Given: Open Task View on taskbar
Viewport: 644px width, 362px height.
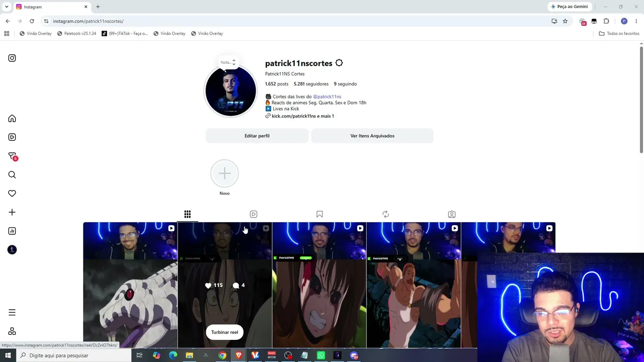Looking at the screenshot, I should click(x=139, y=355).
